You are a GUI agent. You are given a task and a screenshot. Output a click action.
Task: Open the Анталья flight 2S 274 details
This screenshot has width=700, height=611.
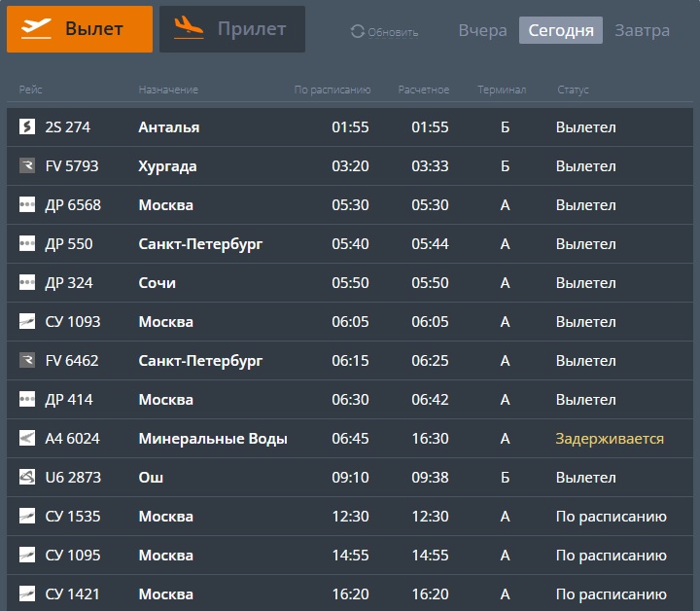tap(169, 127)
